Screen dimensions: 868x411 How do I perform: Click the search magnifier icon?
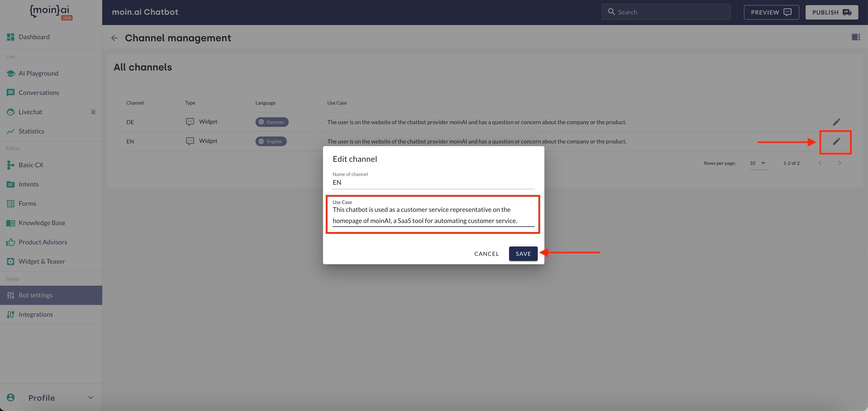[611, 12]
